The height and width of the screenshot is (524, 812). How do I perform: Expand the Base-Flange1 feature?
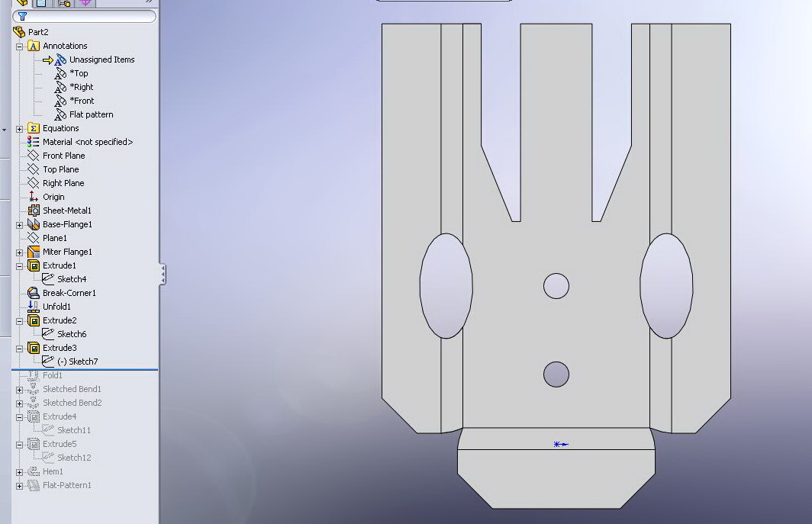[20, 225]
